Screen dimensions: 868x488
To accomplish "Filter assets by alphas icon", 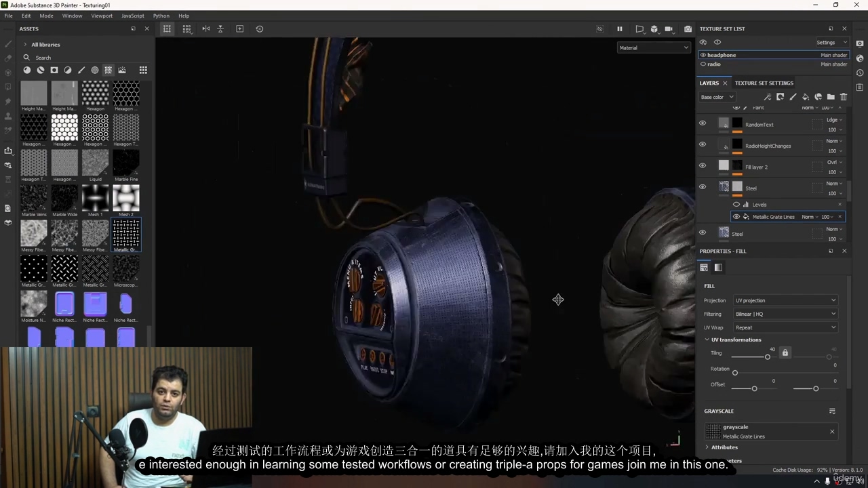I will pyautogui.click(x=95, y=70).
